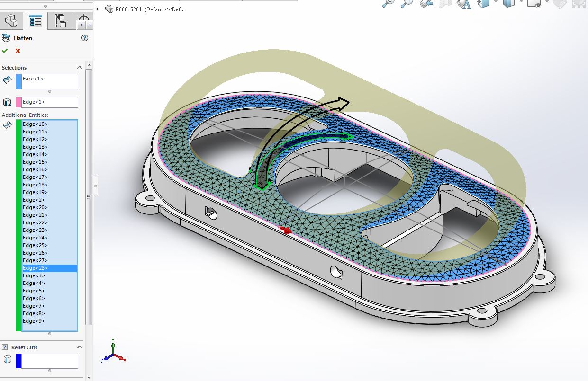Select Edge<4> in Additional Entities
Screen dimensions: 588x381
click(50, 283)
